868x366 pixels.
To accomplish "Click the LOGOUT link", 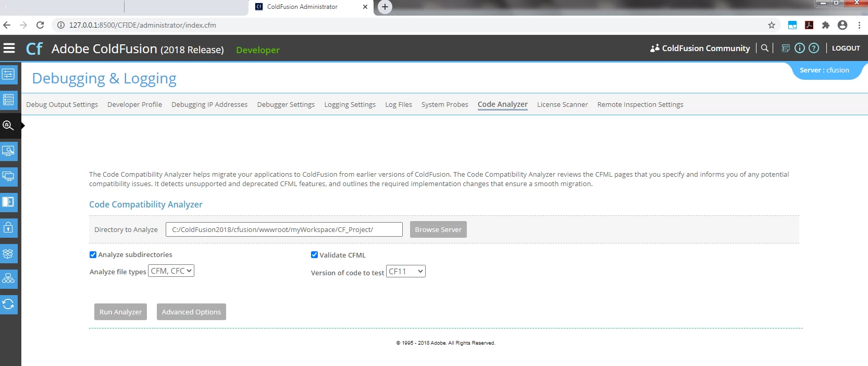I will pyautogui.click(x=846, y=48).
